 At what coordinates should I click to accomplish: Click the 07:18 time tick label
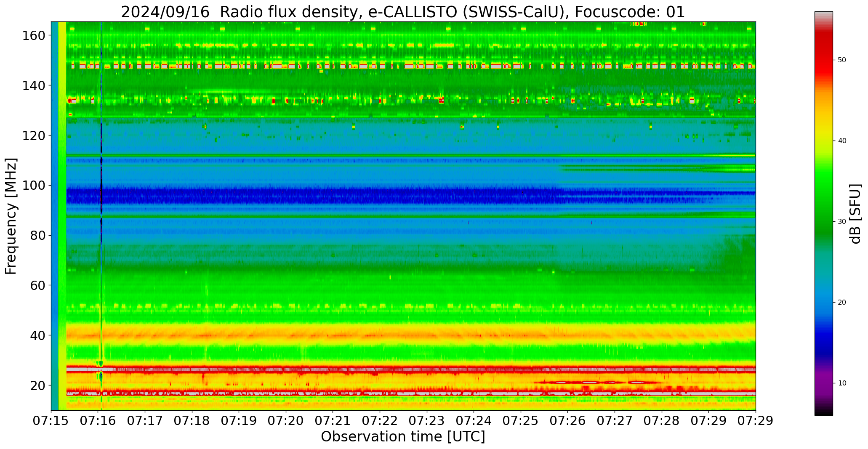point(192,421)
